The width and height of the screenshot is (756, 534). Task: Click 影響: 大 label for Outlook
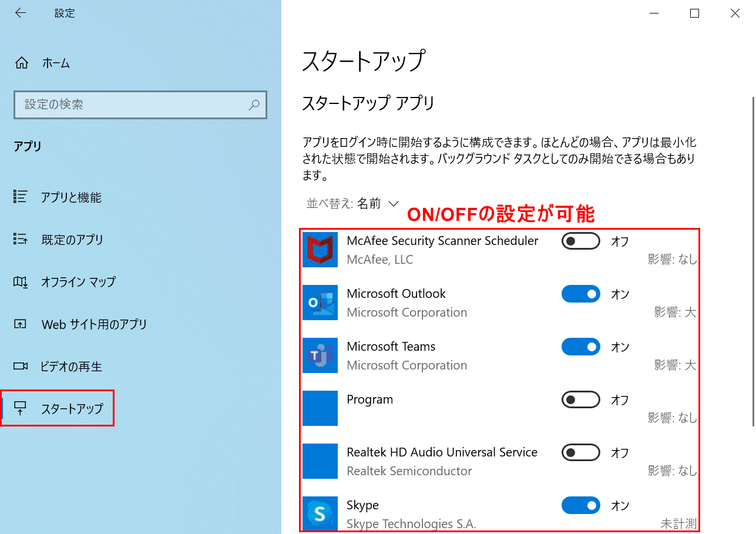(x=676, y=313)
